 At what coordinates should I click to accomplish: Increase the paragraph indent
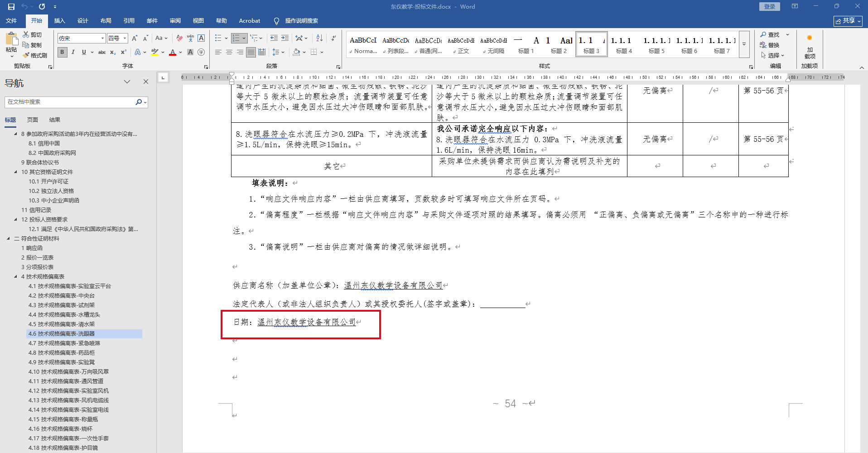pyautogui.click(x=285, y=39)
